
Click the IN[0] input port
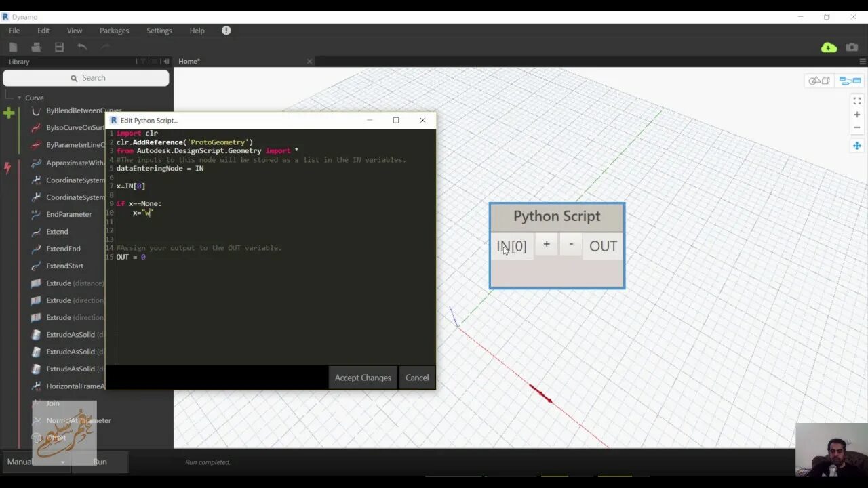pyautogui.click(x=511, y=246)
